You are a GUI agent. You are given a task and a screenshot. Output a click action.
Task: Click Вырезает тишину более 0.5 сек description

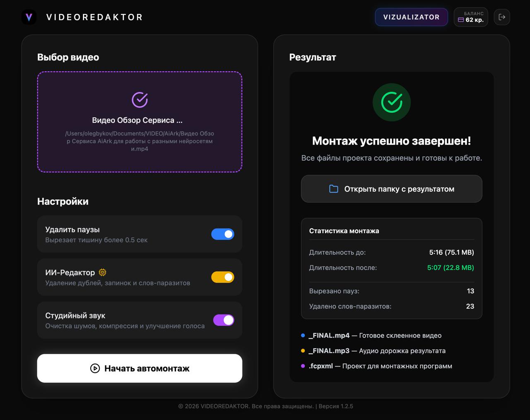(96, 240)
